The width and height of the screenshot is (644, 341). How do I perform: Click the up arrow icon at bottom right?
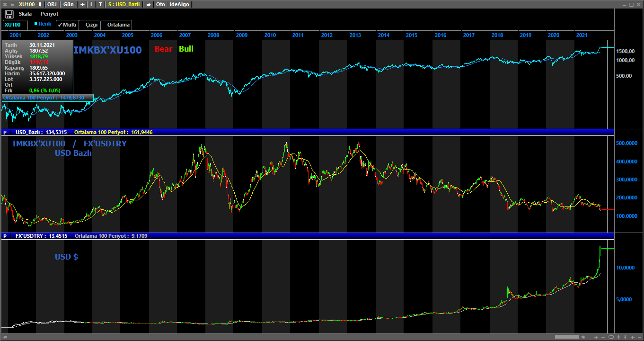[x=618, y=337]
